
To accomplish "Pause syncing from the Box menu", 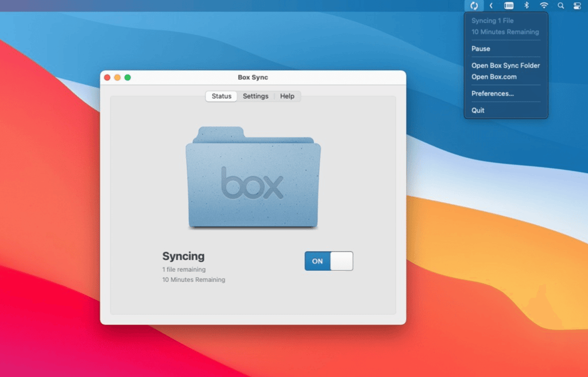I will [x=480, y=49].
